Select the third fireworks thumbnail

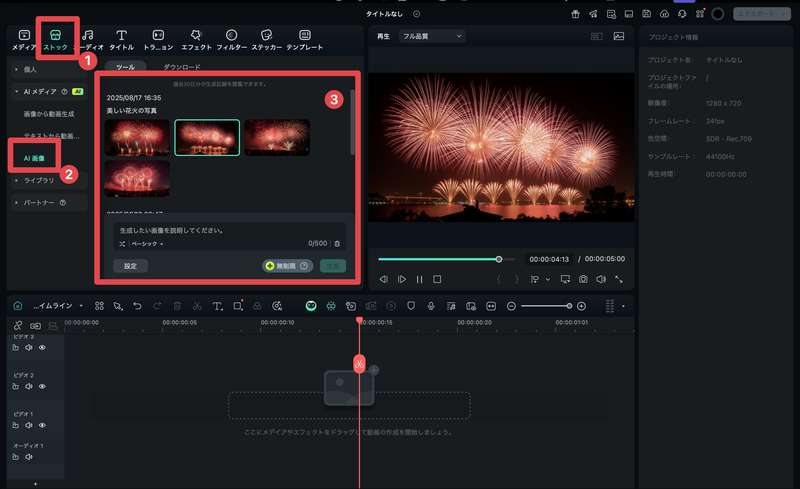pyautogui.click(x=277, y=137)
